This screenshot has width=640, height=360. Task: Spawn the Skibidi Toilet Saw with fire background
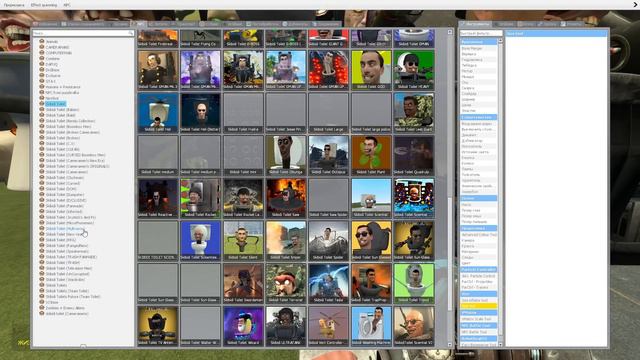point(286,198)
